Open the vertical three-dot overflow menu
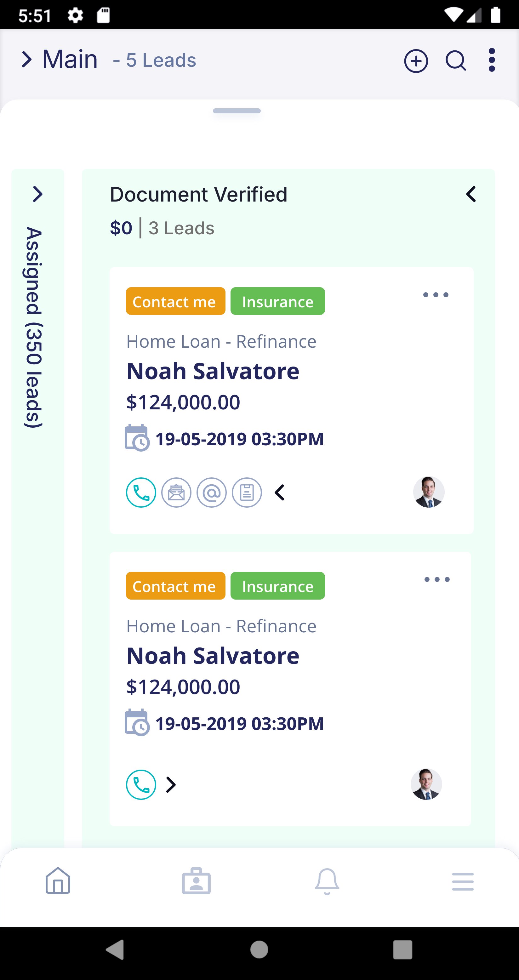The image size is (519, 980). [492, 60]
